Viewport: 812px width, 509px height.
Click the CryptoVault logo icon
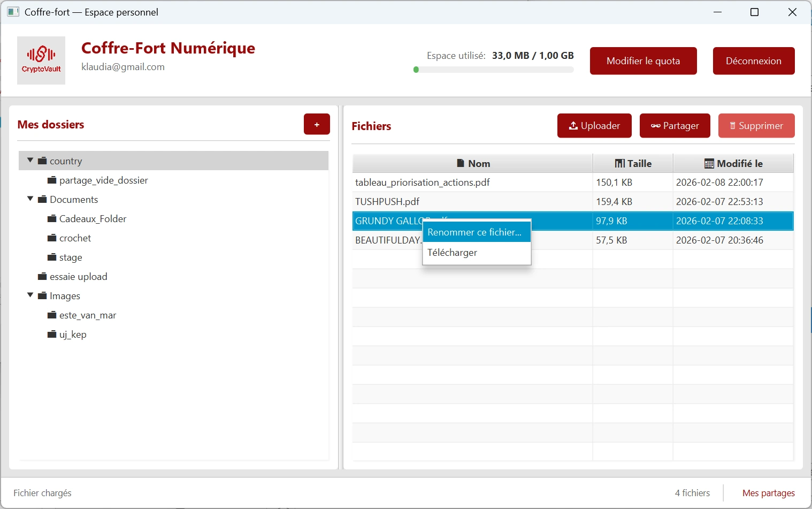[x=41, y=59]
